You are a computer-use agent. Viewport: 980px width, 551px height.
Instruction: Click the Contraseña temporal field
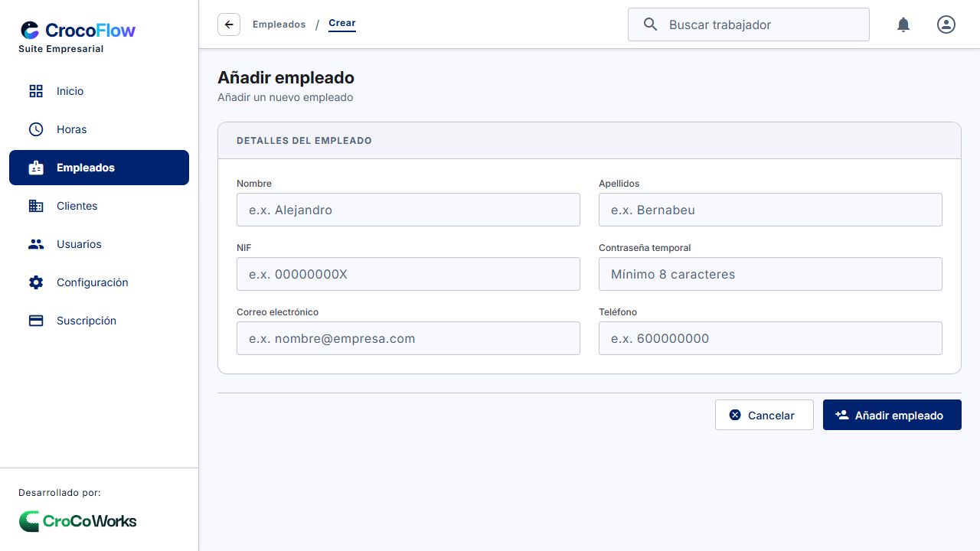pyautogui.click(x=770, y=274)
